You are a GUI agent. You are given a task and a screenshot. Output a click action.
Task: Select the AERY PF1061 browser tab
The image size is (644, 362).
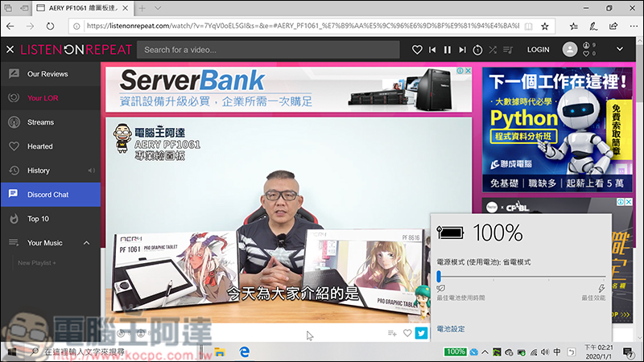pyautogui.click(x=82, y=8)
